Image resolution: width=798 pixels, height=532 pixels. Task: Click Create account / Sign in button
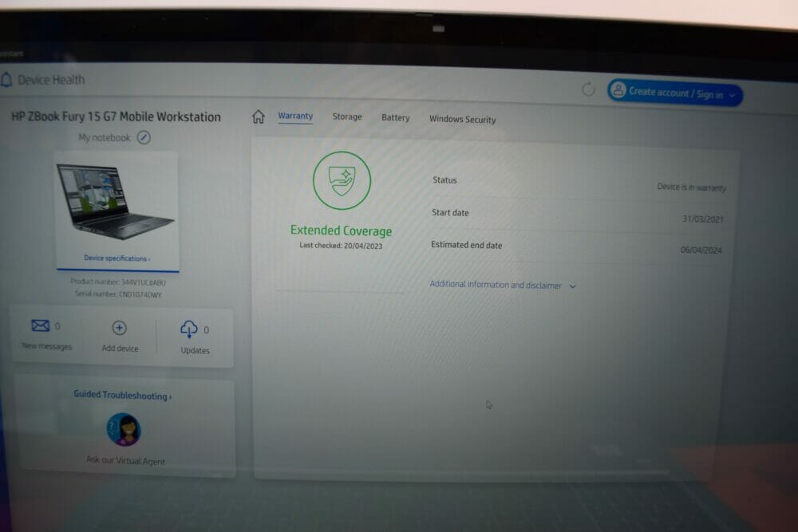[x=675, y=93]
